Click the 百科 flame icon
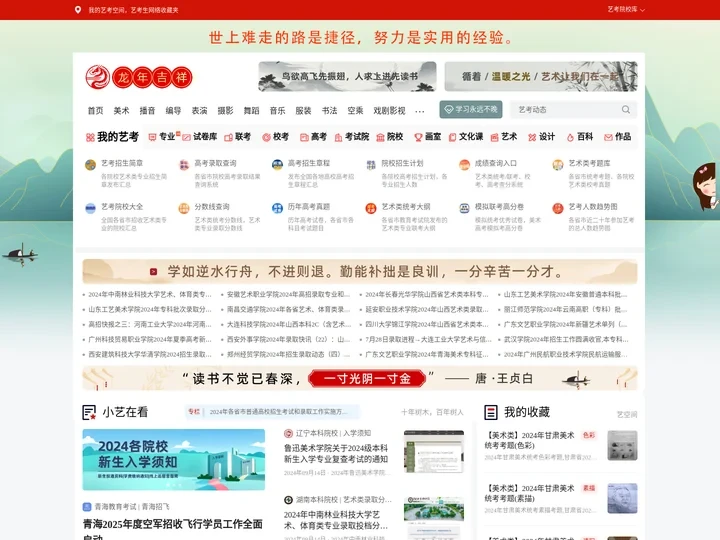Screen dimensions: 720x540 point(570,137)
